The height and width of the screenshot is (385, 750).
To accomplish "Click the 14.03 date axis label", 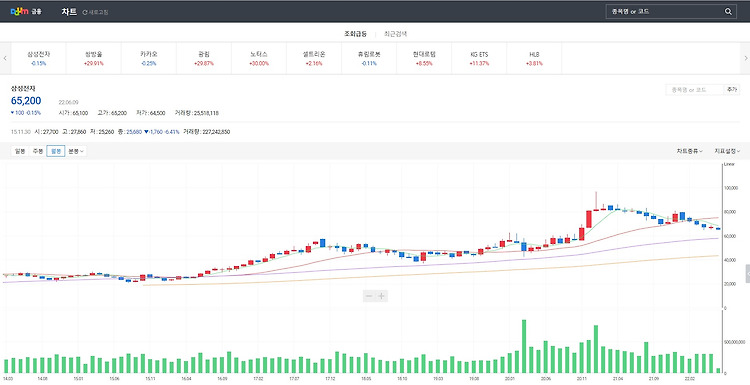I will click(7, 378).
